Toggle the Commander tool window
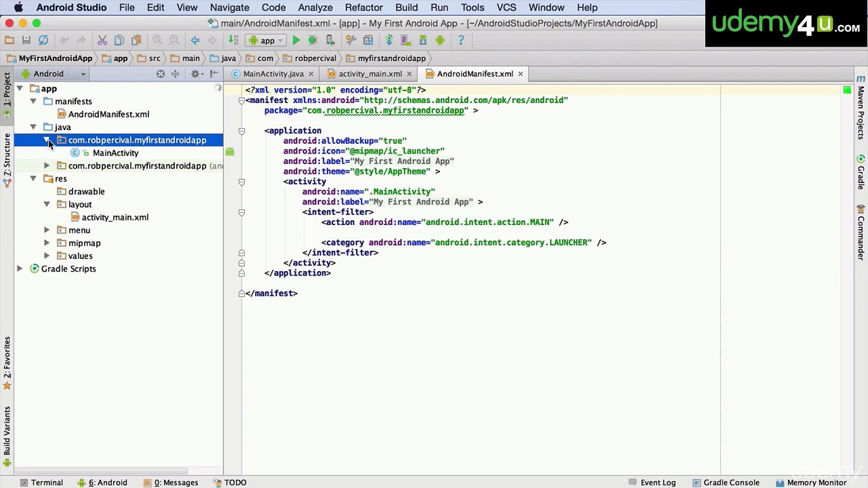Image resolution: width=868 pixels, height=488 pixels. 861,232
